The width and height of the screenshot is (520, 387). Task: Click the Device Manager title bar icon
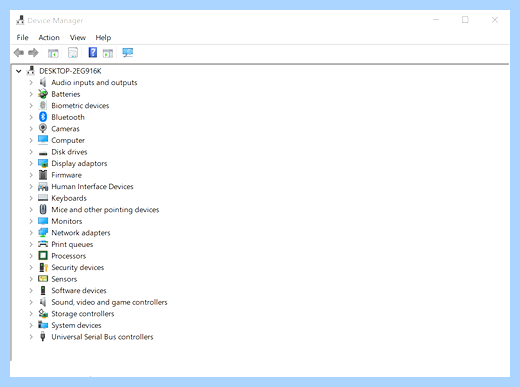click(x=20, y=20)
